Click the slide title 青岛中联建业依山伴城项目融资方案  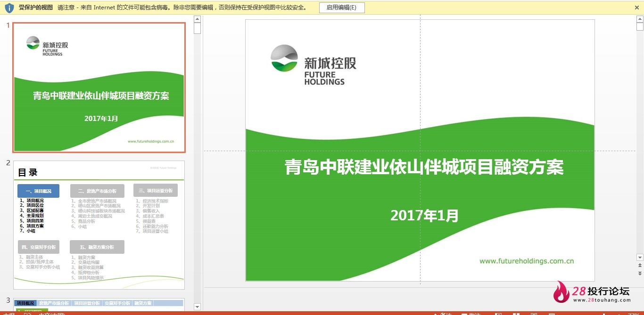tap(424, 167)
